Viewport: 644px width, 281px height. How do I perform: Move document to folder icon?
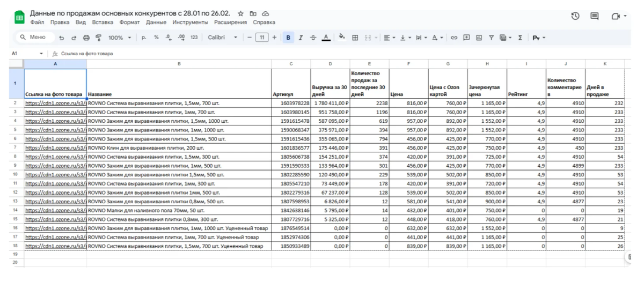253,13
